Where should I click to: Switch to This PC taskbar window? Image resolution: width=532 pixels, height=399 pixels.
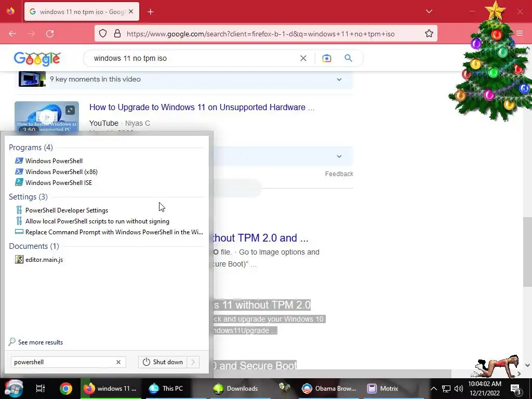click(176, 389)
